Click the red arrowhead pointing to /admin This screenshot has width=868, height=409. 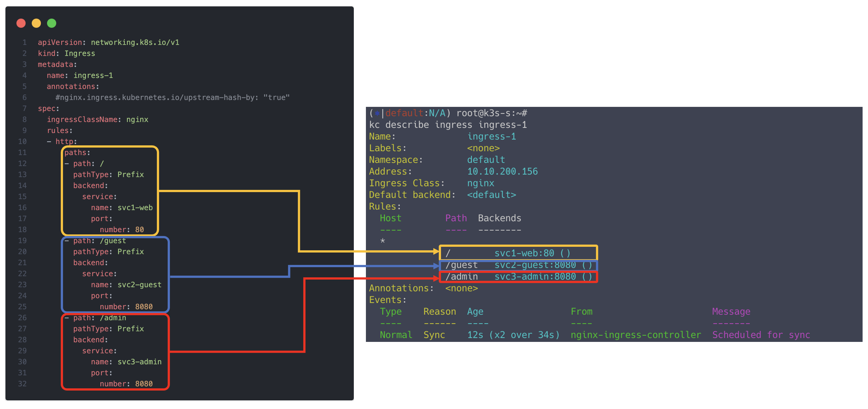[x=436, y=278]
